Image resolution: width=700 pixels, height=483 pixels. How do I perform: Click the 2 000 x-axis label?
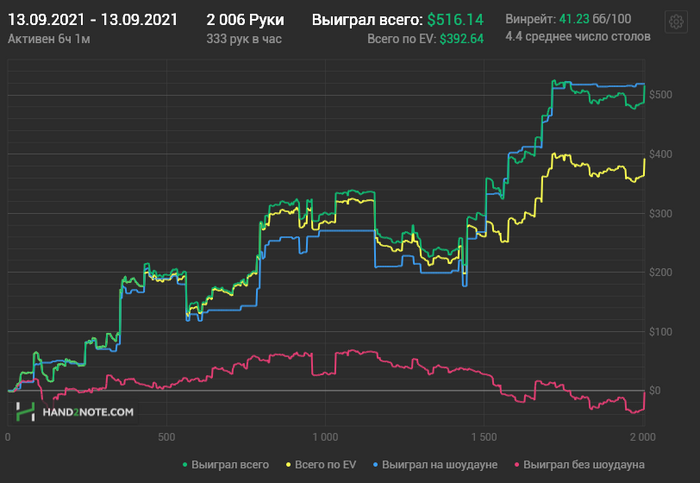coord(643,437)
